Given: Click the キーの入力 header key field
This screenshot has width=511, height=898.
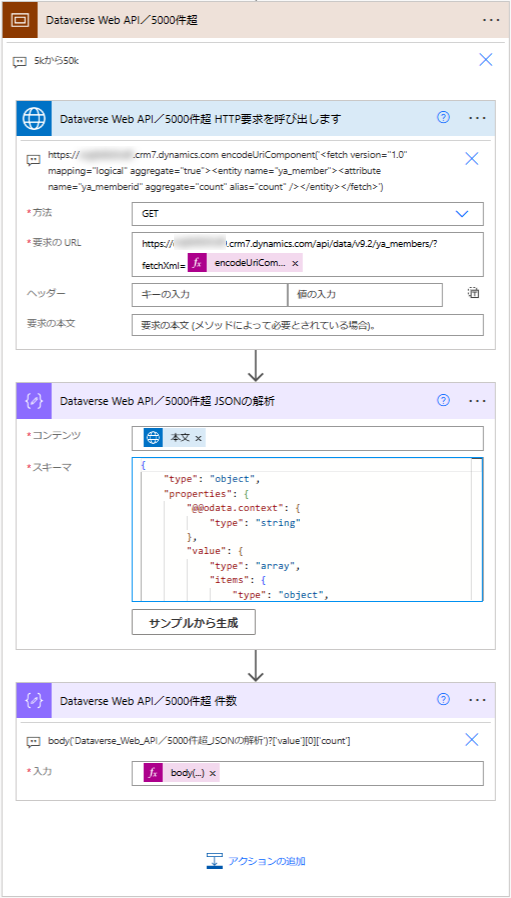Looking at the screenshot, I should [x=209, y=295].
